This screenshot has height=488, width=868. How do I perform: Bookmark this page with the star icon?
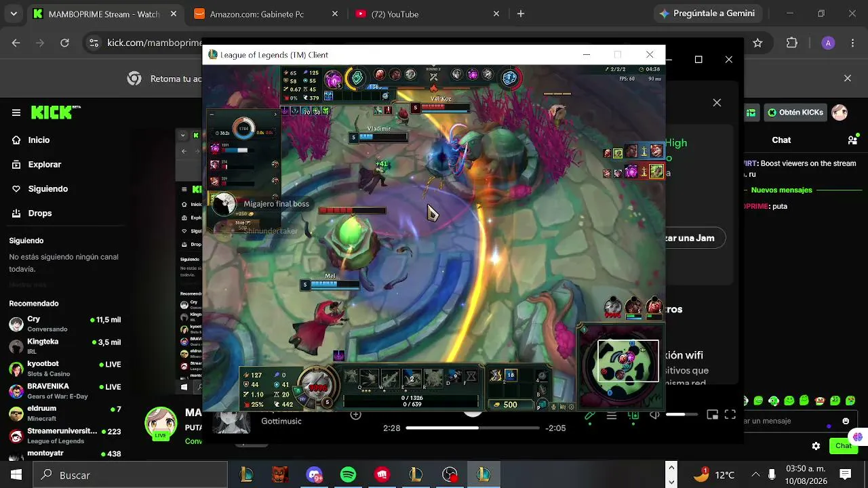[758, 43]
